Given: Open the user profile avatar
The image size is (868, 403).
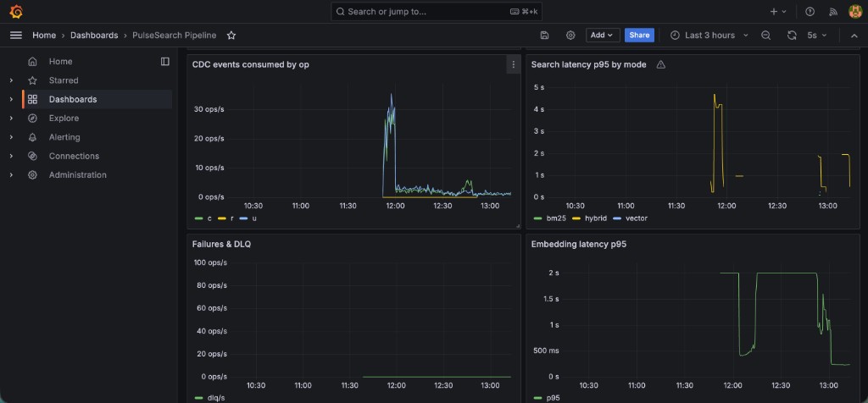Looking at the screenshot, I should [x=854, y=12].
